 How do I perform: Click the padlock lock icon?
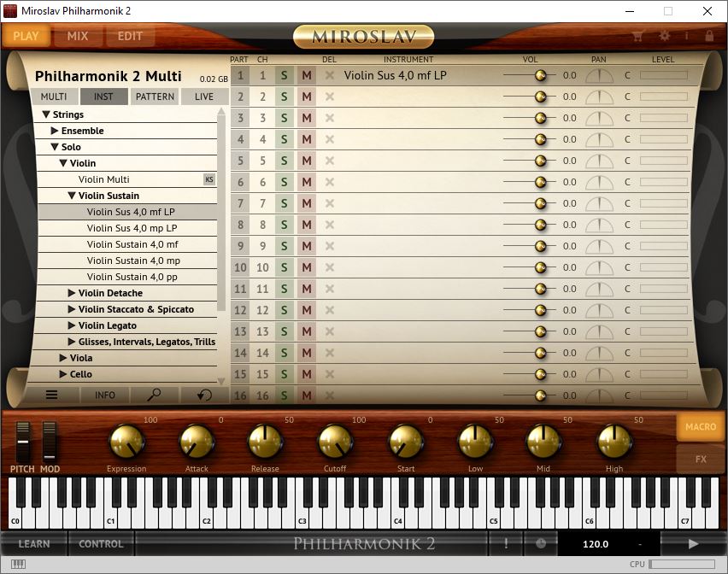pos(709,36)
